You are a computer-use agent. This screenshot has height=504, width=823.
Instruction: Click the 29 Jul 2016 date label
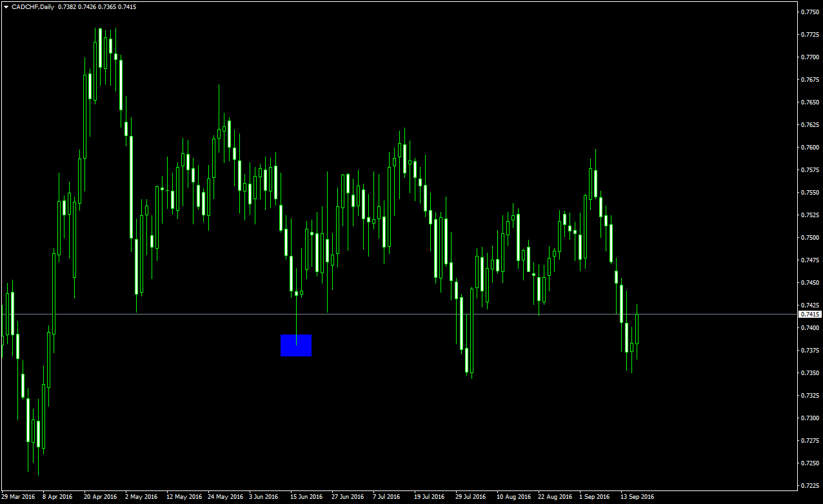click(x=471, y=497)
